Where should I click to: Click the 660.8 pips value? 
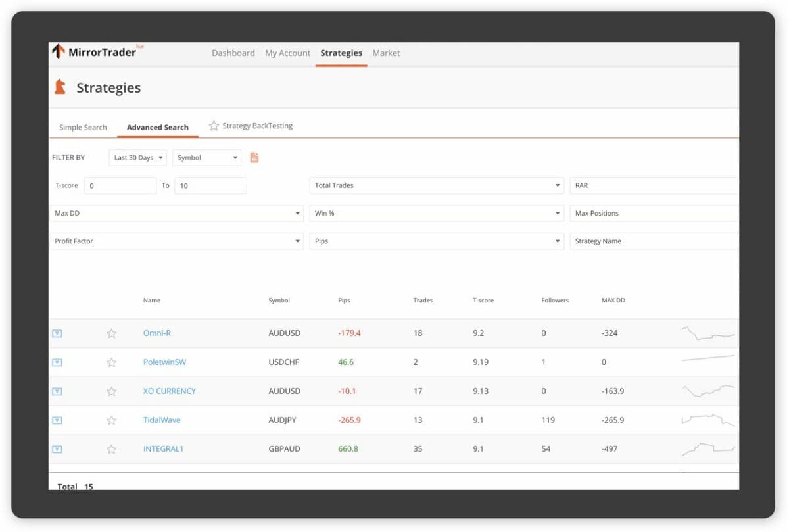[x=348, y=449]
